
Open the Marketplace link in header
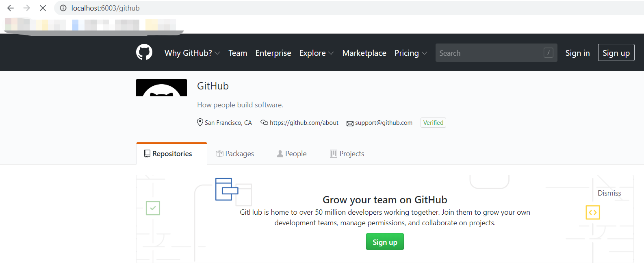click(x=364, y=53)
